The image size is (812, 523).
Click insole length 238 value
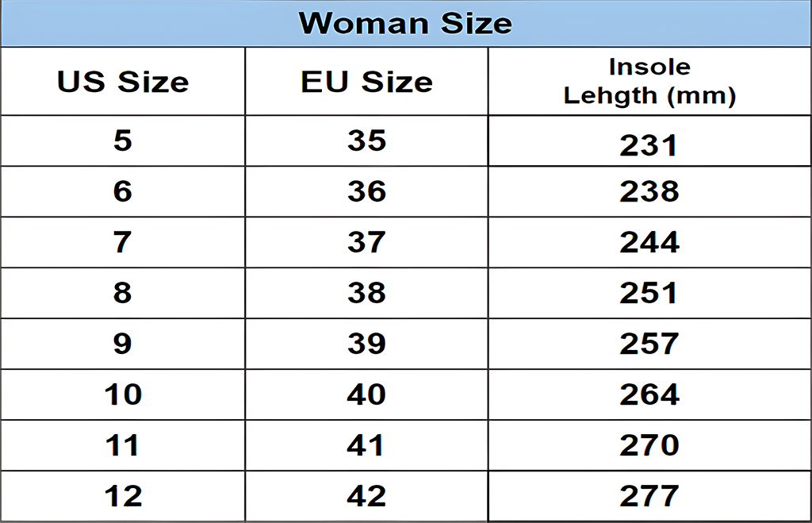click(x=649, y=191)
